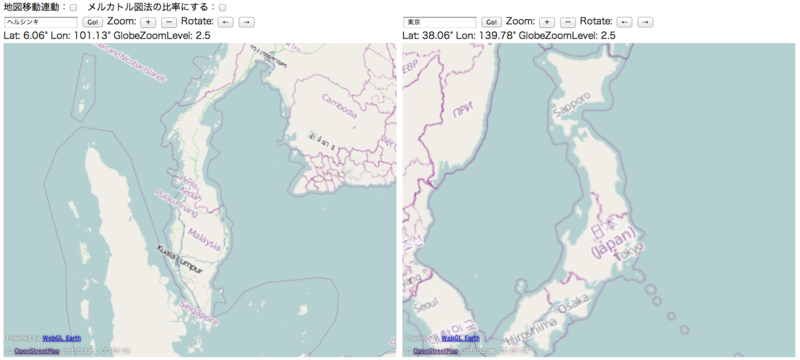
Task: Click the Kuala Lumpur label on left map
Action: (180, 260)
